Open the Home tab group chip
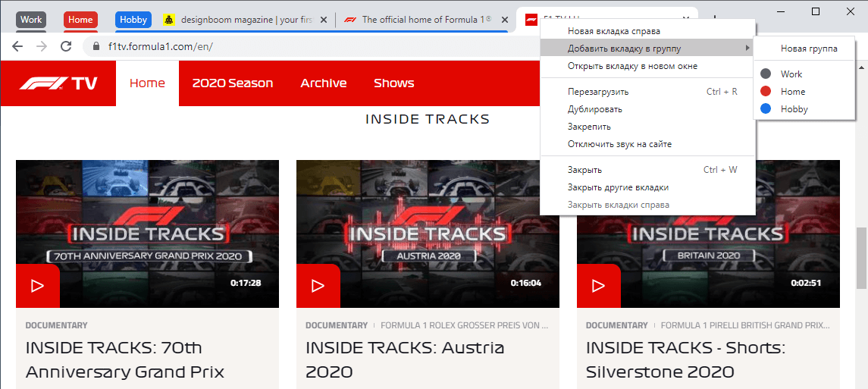 (x=81, y=20)
